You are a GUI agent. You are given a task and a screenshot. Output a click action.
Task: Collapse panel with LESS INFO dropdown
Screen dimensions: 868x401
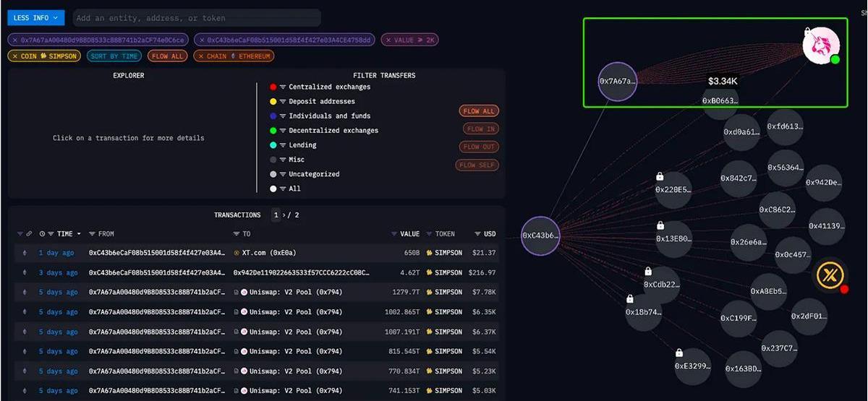pos(37,17)
